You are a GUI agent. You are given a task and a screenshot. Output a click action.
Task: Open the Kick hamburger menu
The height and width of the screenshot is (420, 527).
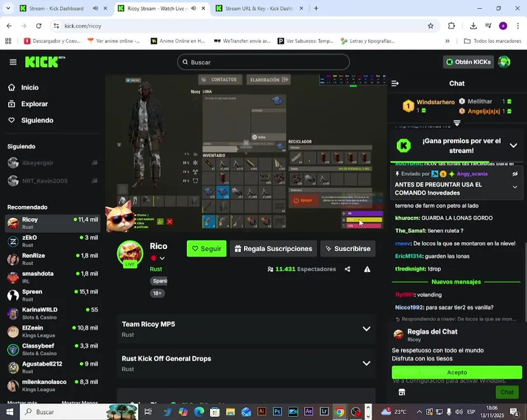[13, 62]
